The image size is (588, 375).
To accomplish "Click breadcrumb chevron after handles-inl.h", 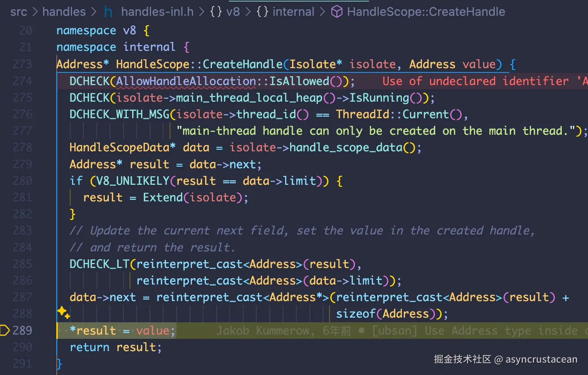I will point(202,12).
